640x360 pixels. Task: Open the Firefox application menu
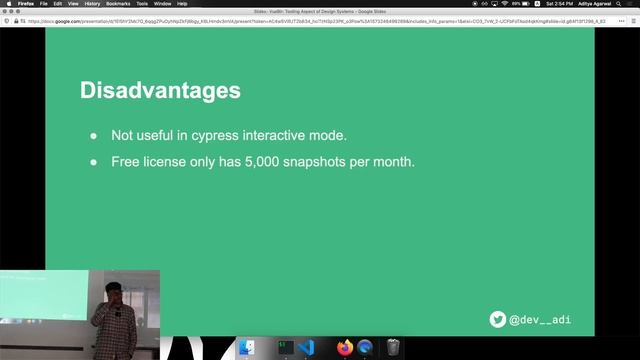coord(26,4)
